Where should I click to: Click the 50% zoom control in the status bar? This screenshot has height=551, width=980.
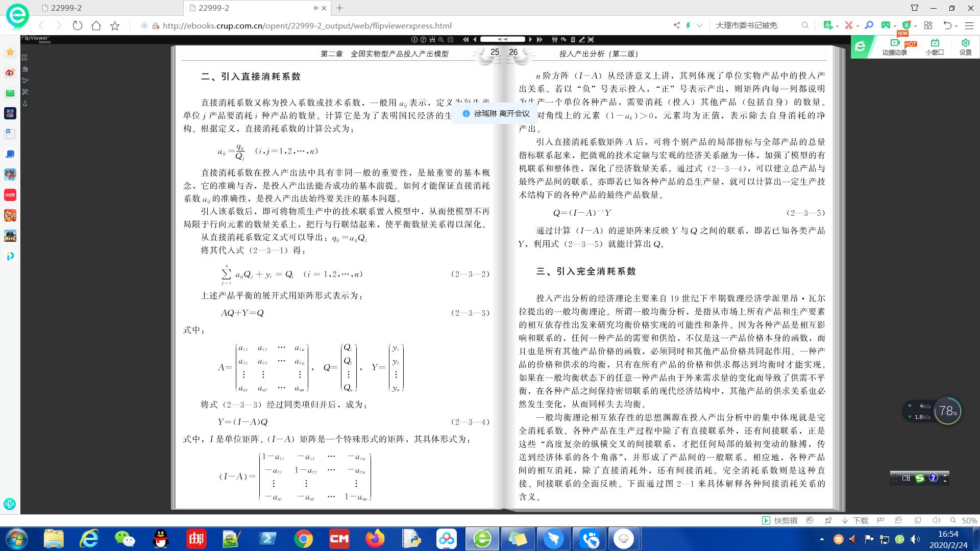(x=969, y=520)
